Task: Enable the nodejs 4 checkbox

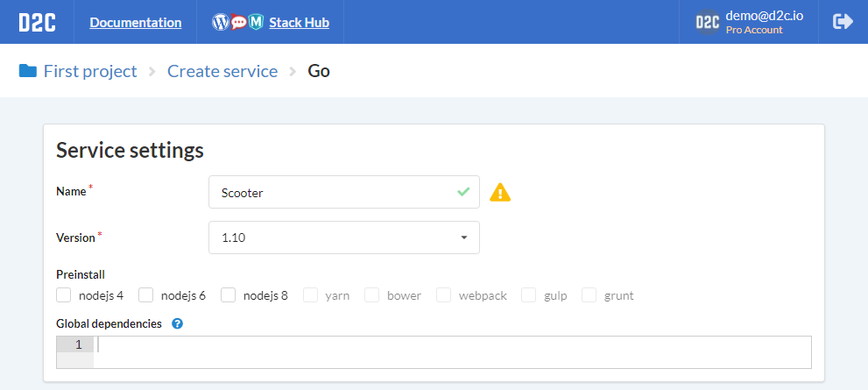Action: pos(64,295)
